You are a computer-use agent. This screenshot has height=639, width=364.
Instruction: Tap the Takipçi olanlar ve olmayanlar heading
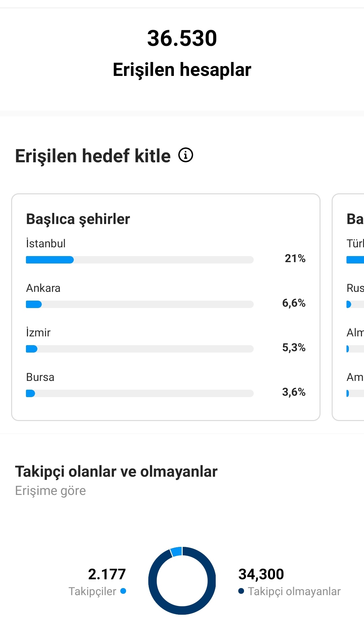[x=116, y=472]
